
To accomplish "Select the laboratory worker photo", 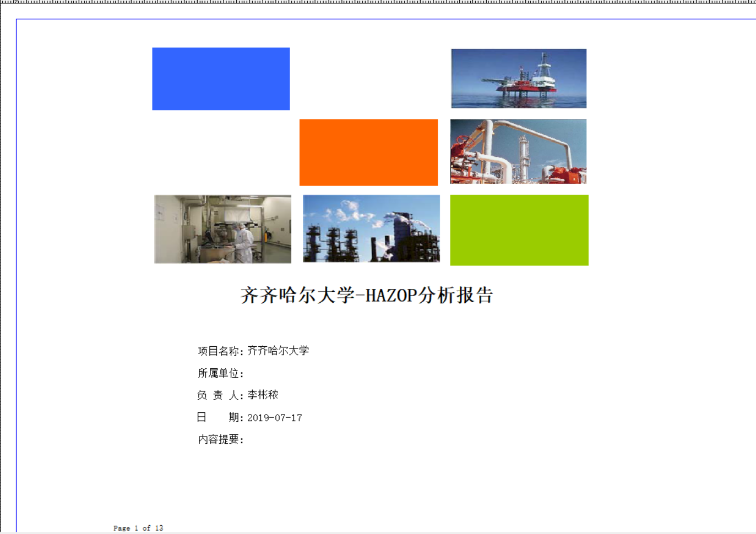I will [x=222, y=229].
